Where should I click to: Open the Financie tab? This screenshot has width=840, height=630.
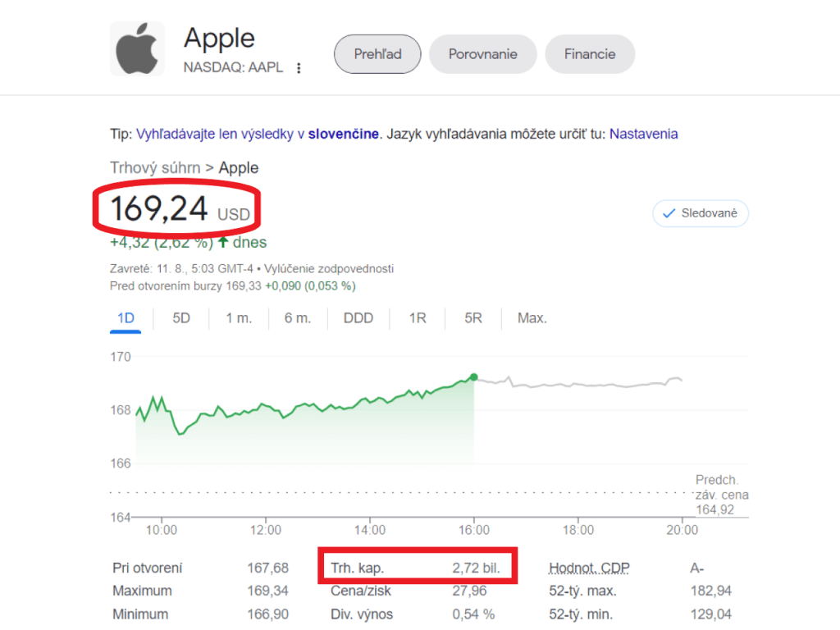point(590,54)
